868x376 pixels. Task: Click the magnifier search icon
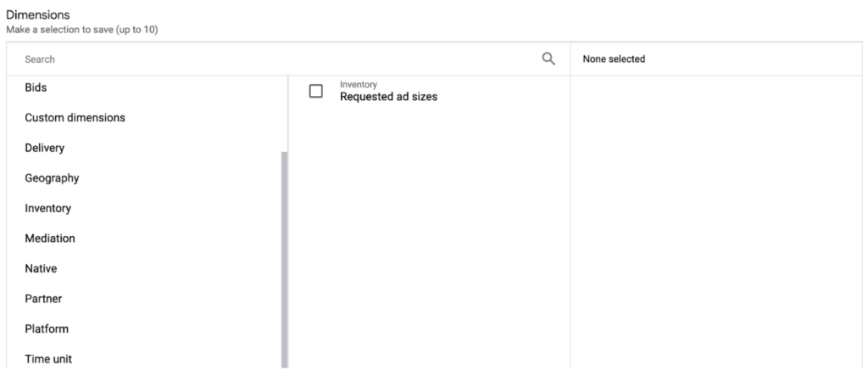pyautogui.click(x=548, y=59)
